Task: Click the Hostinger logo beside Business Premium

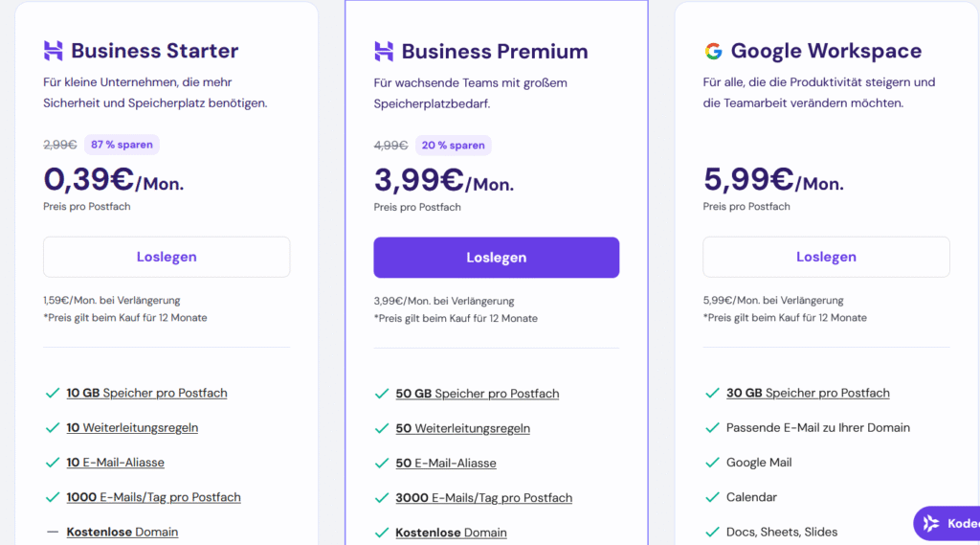Action: (x=384, y=52)
